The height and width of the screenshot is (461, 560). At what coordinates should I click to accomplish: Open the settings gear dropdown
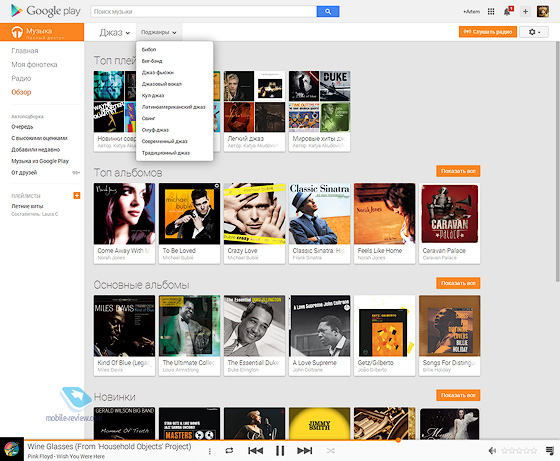point(534,32)
